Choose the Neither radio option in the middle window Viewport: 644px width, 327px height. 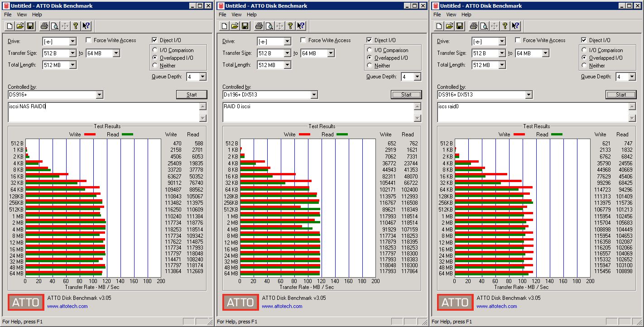pyautogui.click(x=370, y=66)
